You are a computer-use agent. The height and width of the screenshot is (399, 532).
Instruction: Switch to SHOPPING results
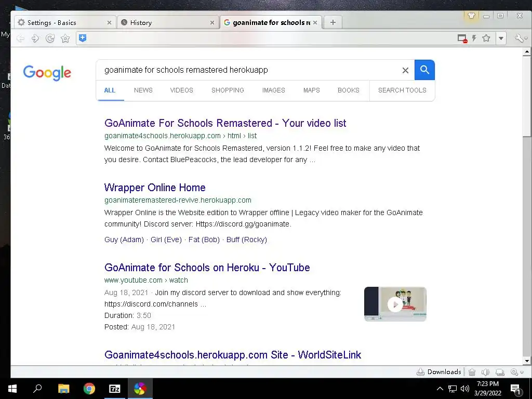click(x=228, y=90)
